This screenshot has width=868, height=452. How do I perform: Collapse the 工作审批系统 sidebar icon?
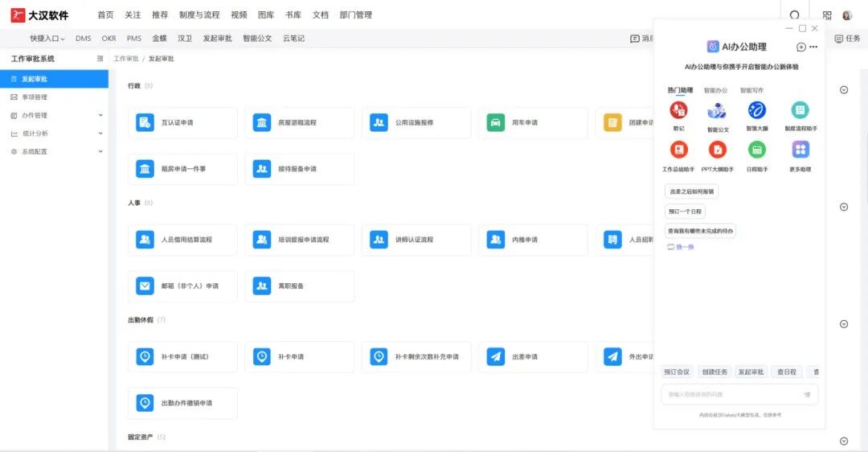pos(100,59)
